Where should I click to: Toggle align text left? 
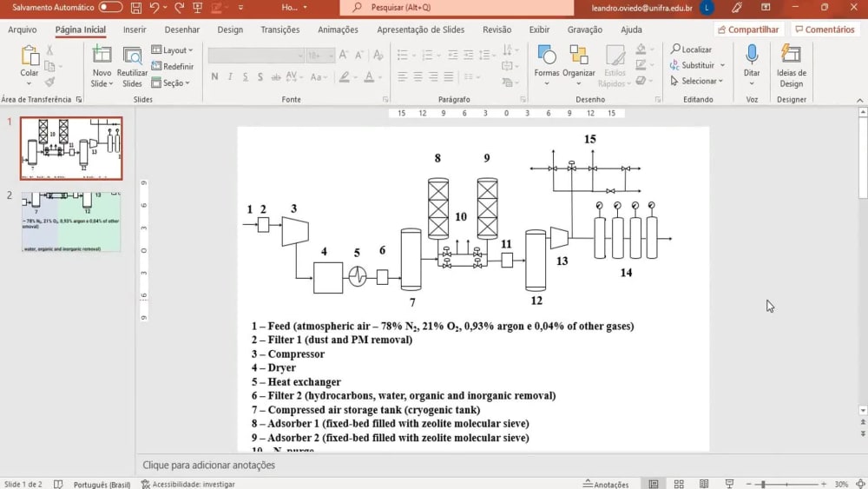click(x=403, y=77)
